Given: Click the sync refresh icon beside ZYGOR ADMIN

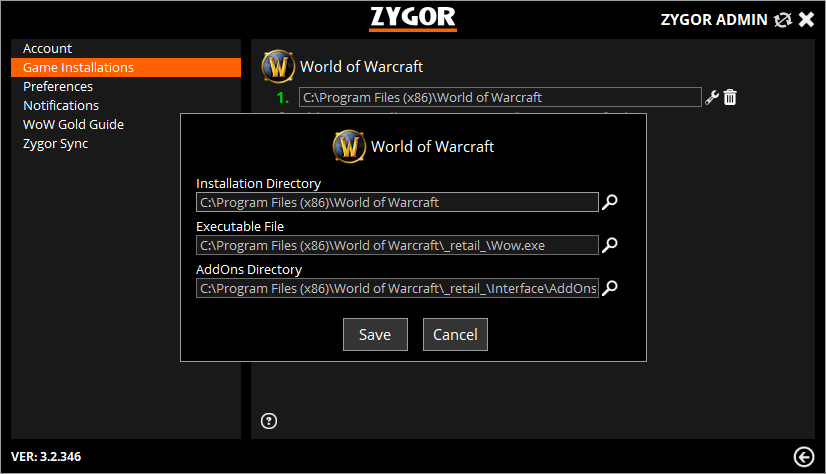Looking at the screenshot, I should pos(782,20).
